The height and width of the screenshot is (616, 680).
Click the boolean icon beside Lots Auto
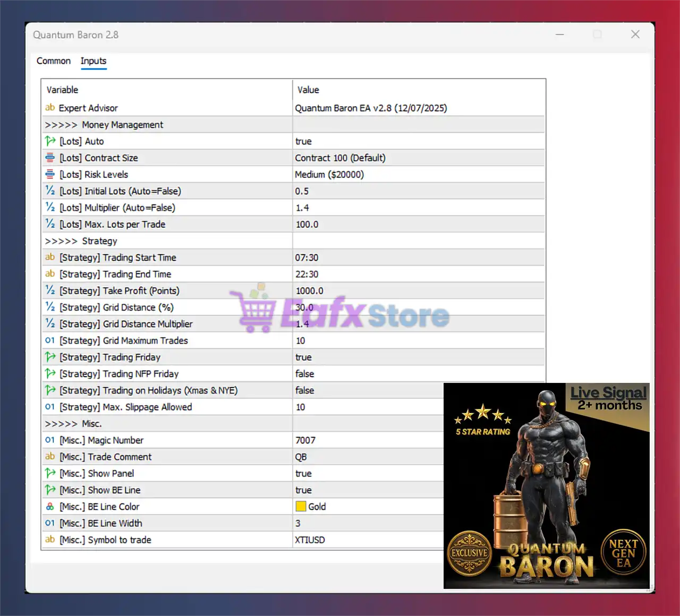point(50,141)
